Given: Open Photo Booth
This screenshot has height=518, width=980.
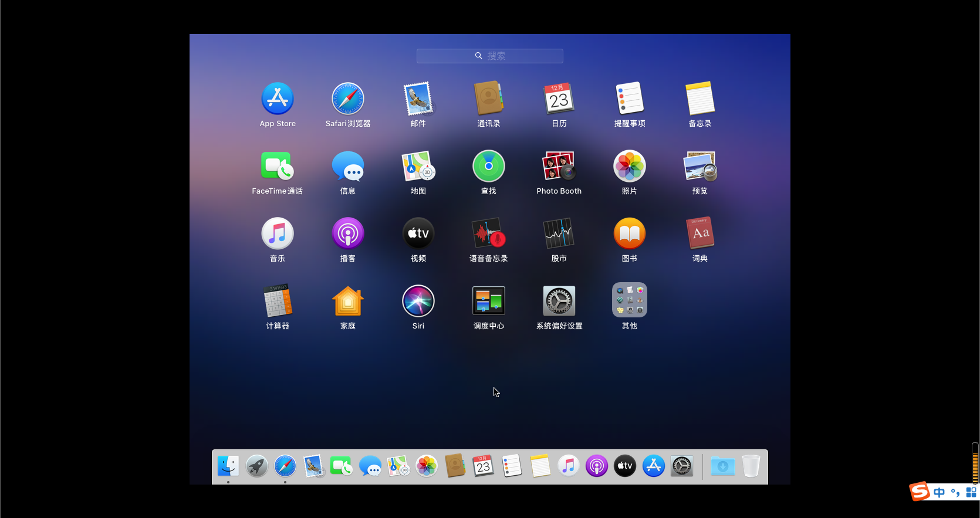Looking at the screenshot, I should coord(559,166).
